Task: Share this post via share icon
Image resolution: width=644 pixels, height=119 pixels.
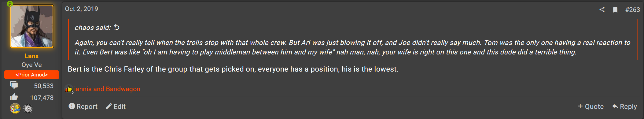Action: coord(602,9)
